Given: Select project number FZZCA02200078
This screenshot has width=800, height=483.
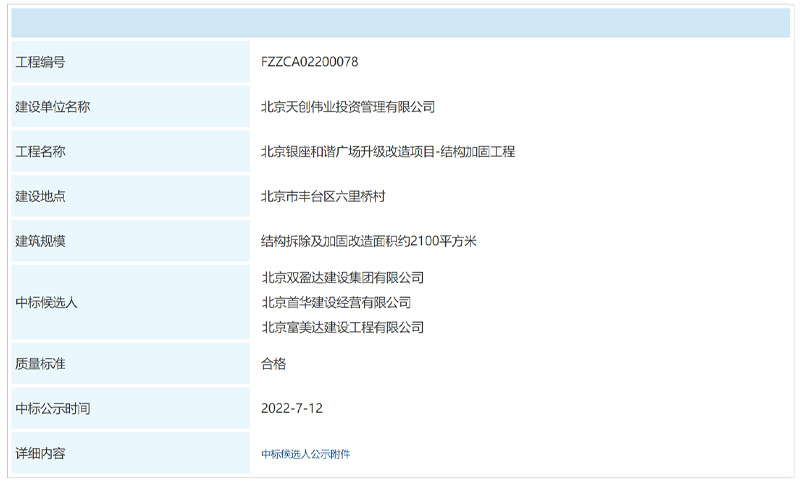Looking at the screenshot, I should click(x=310, y=62).
